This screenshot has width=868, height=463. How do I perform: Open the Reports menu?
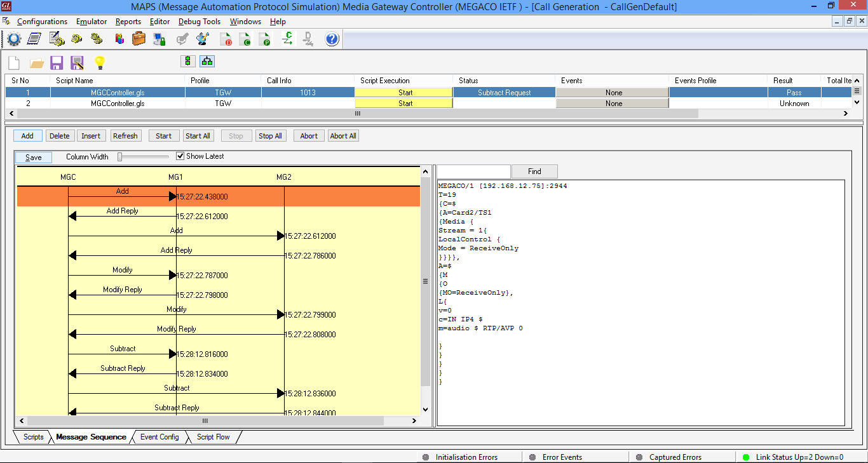(x=128, y=22)
